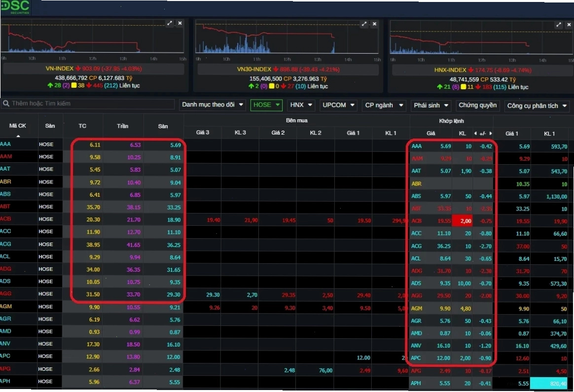
Task: Open the Công cụ phân tích dropdown
Action: tap(537, 106)
